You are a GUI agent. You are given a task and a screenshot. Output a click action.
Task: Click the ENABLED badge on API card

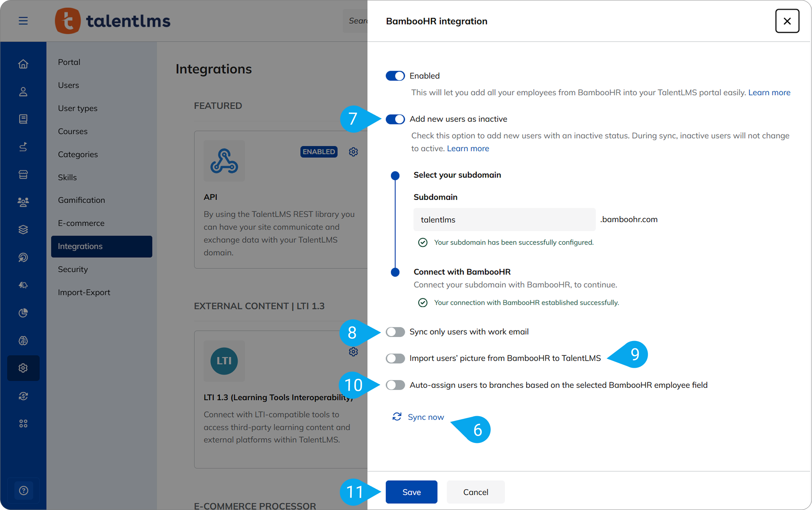click(x=319, y=152)
